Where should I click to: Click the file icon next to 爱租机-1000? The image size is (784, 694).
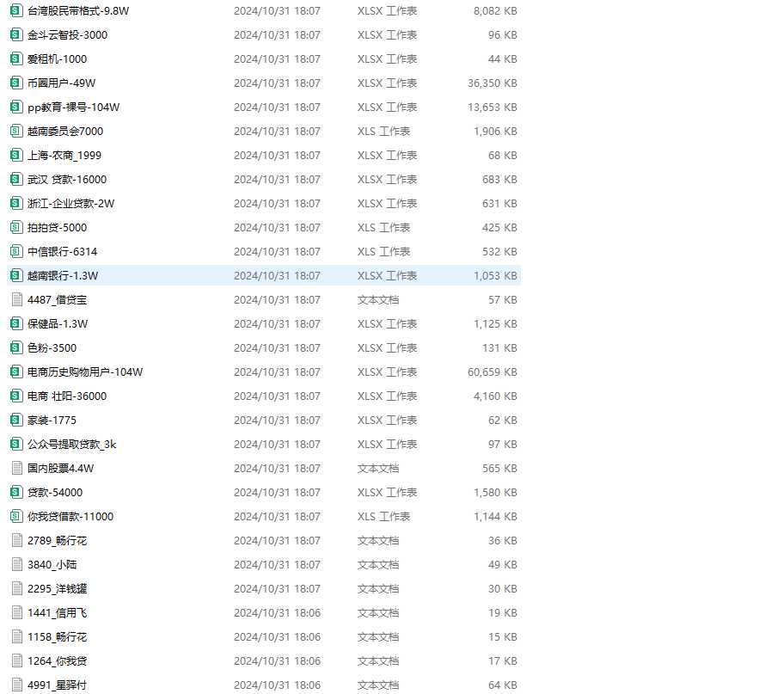16,58
